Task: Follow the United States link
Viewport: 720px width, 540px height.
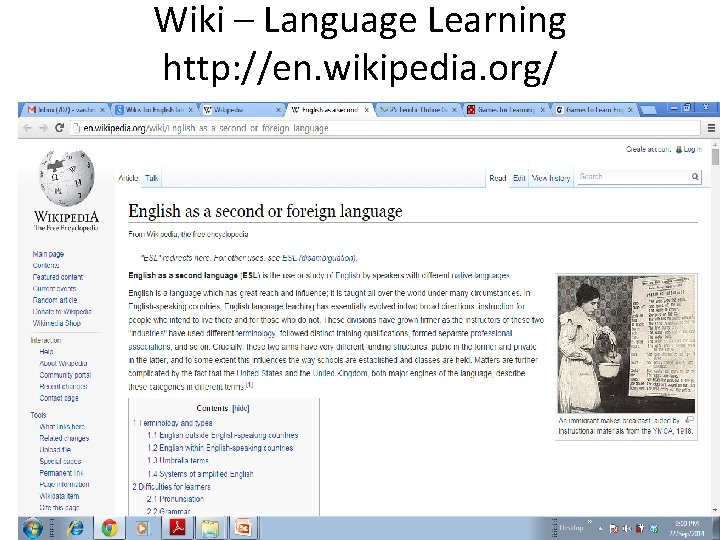Action: (259, 373)
